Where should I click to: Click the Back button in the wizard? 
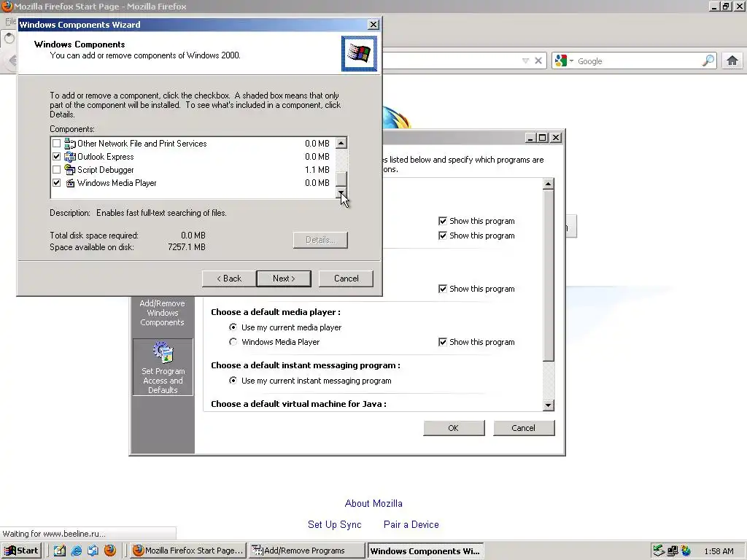point(229,279)
